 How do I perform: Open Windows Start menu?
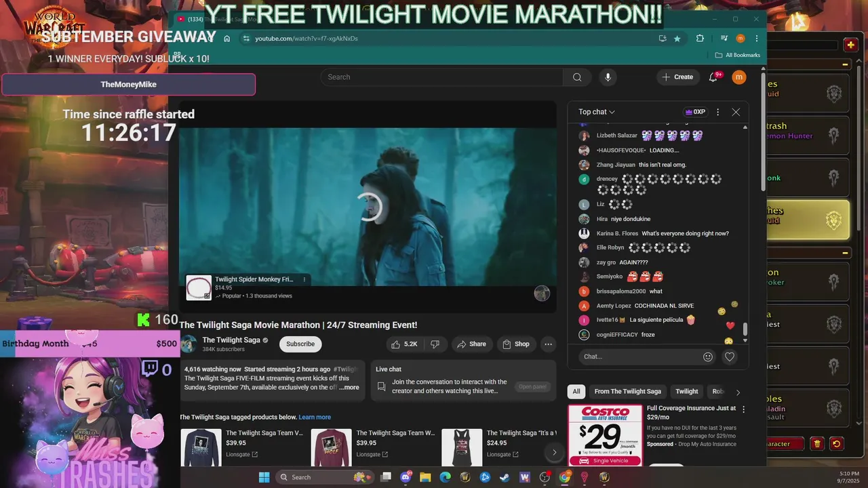(264, 477)
